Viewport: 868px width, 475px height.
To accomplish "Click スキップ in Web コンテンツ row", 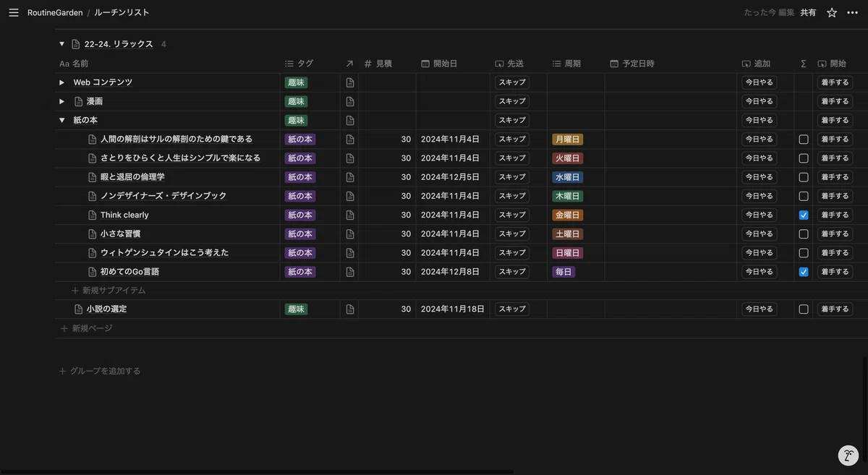I will click(512, 82).
